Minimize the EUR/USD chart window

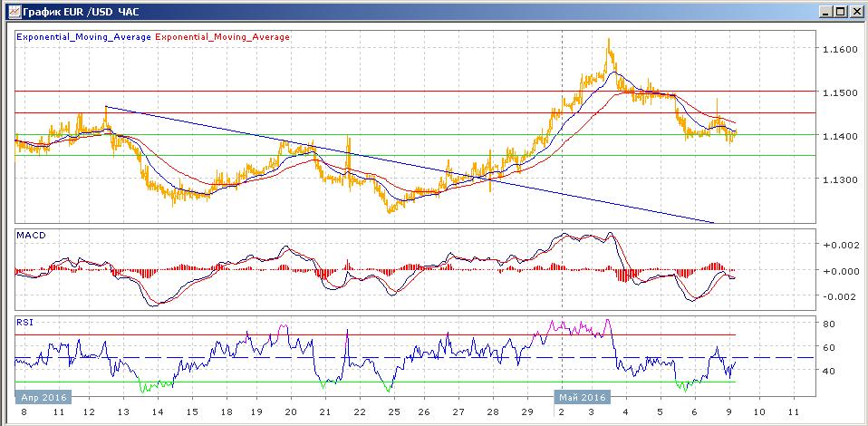826,11
